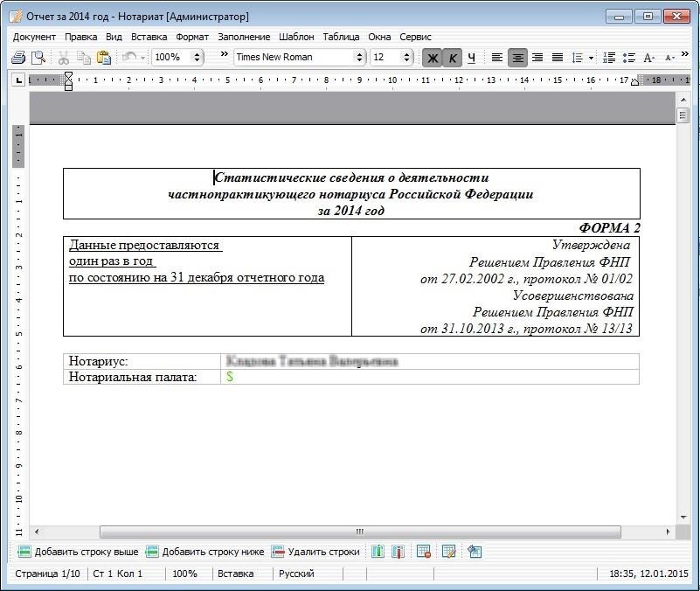Screen dimensions: 700x591
Task: Toggle underline (Ч) formatting
Action: click(472, 58)
